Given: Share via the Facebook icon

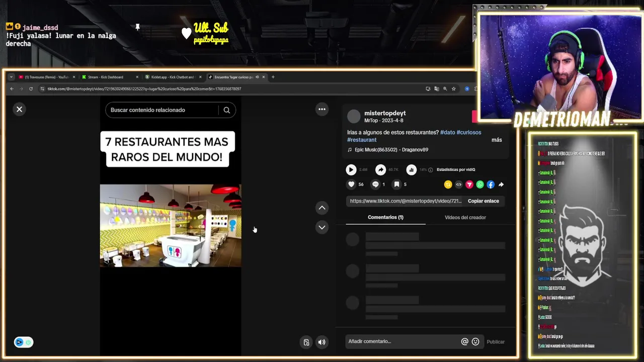Looking at the screenshot, I should pos(491,185).
